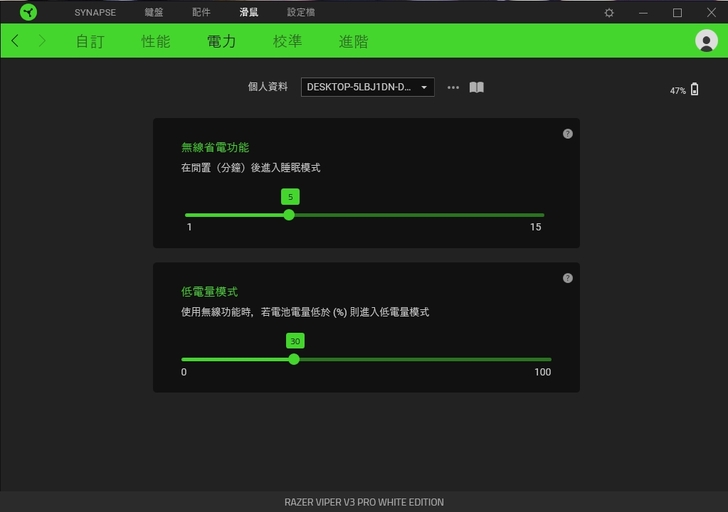The width and height of the screenshot is (728, 512).
Task: Expand the DESKTOP-5LBJ1DN profile dropdown
Action: coord(368,87)
